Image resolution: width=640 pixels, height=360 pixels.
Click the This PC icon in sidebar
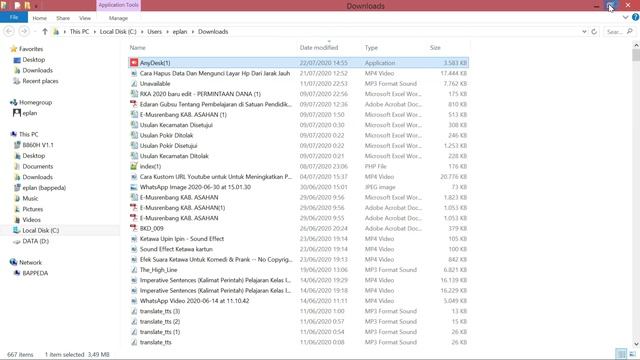(x=13, y=134)
